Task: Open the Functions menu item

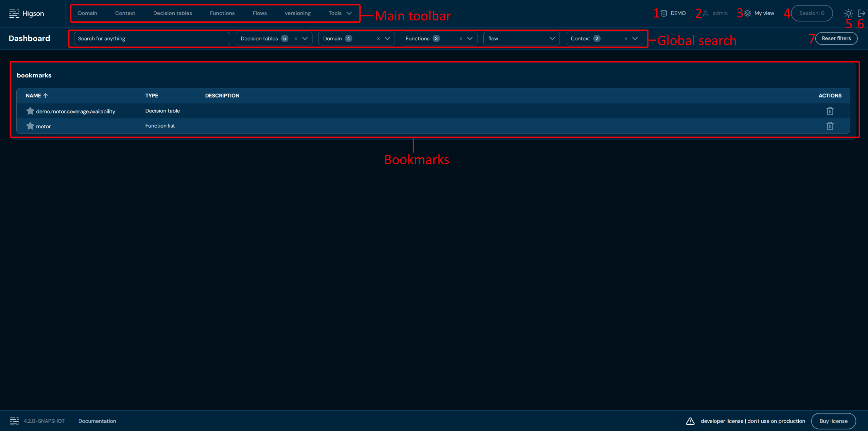Action: 222,13
